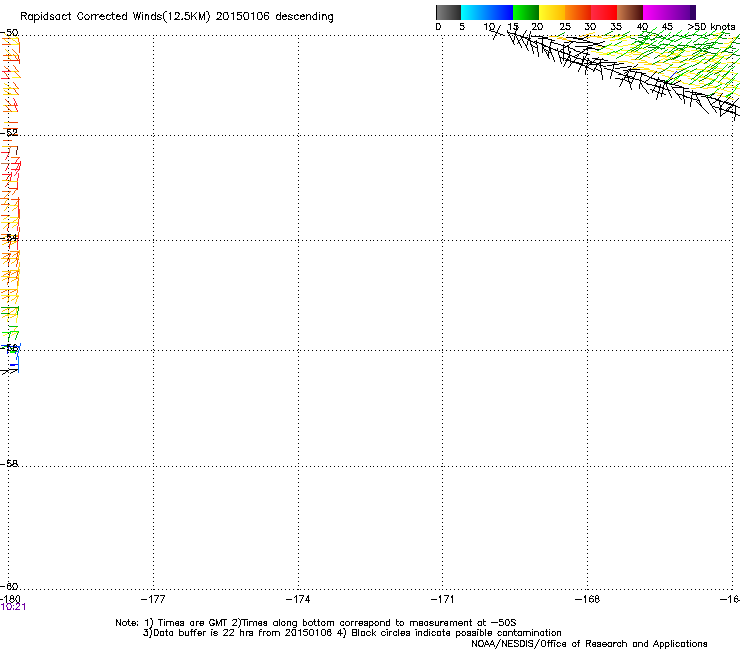Click the '45' legend scale label
This screenshot has height=650, width=740.
click(x=667, y=27)
